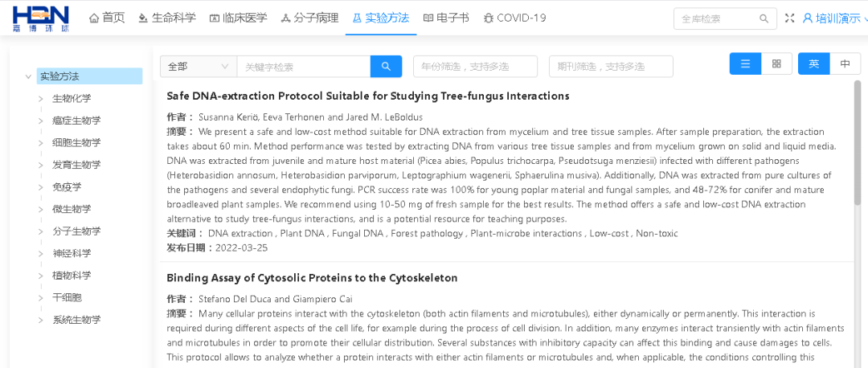Click the home icon for 首页

[94, 18]
